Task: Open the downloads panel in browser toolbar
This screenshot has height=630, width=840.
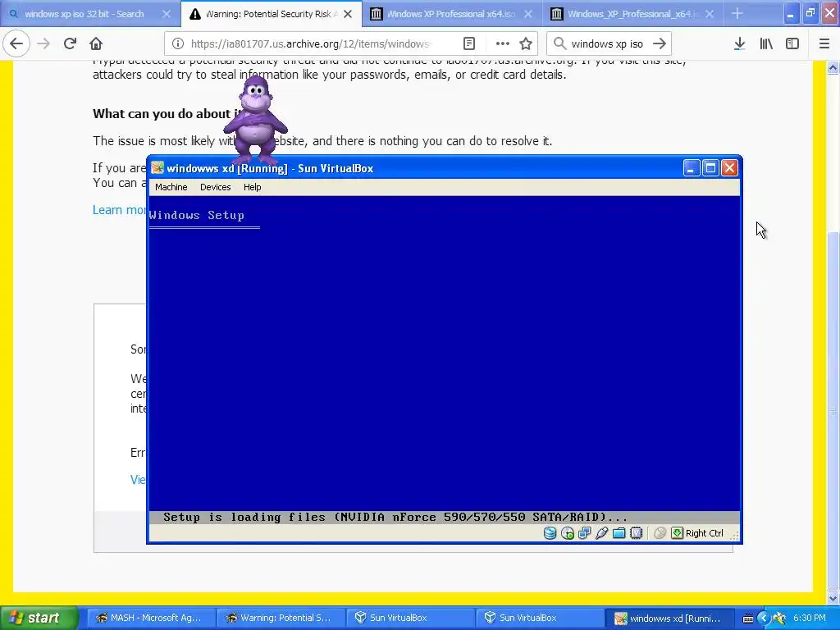Action: point(739,44)
